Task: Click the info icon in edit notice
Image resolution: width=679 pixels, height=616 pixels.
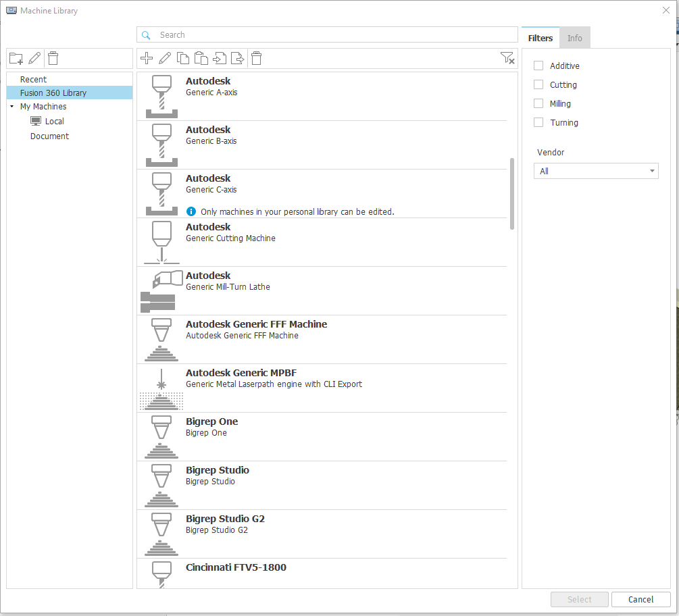Action: [x=191, y=211]
